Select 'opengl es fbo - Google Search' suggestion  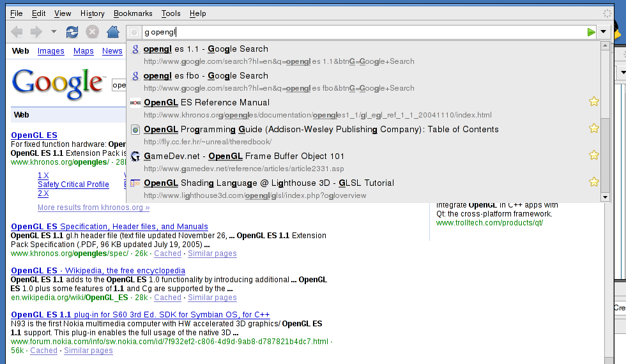(363, 82)
